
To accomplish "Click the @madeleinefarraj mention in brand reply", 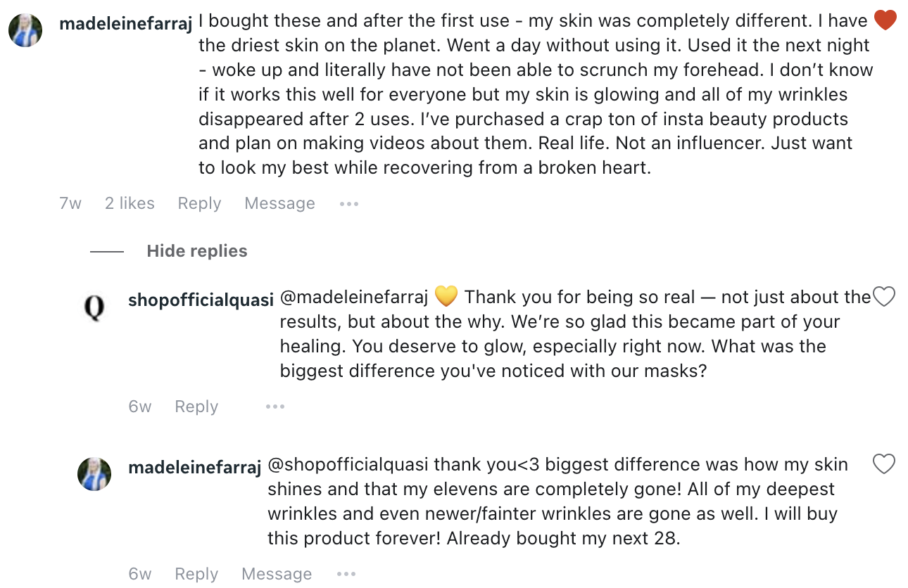I will 354,298.
